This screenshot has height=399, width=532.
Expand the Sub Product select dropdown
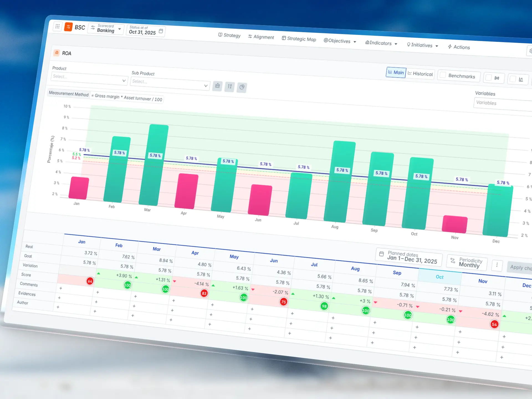[170, 84]
